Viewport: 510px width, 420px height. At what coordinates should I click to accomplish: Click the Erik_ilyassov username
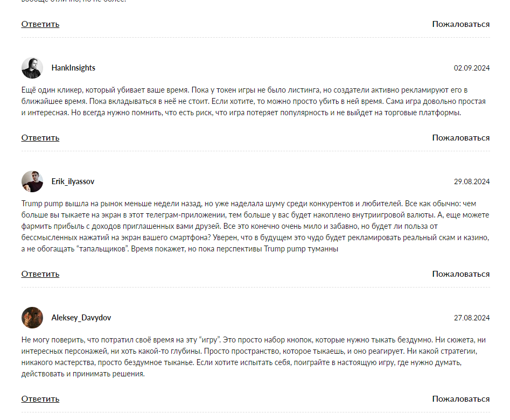pos(73,181)
